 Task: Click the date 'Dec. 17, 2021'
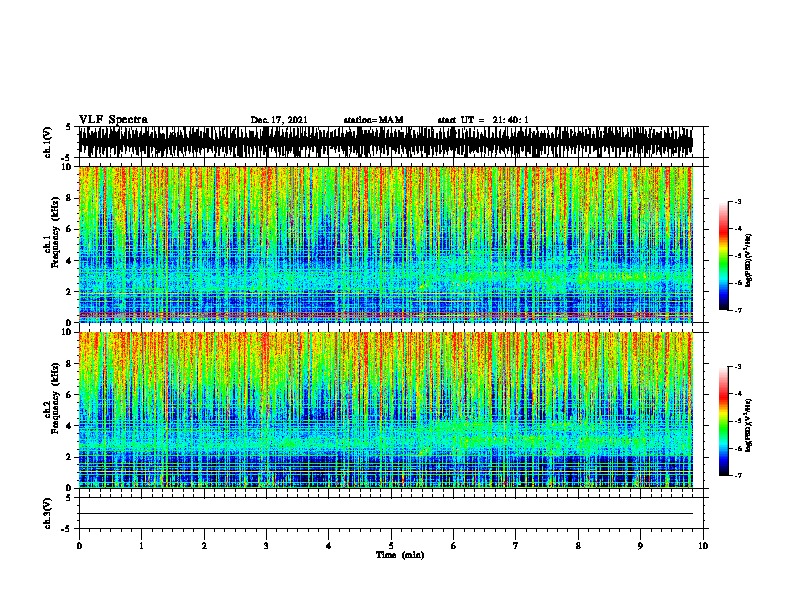279,120
